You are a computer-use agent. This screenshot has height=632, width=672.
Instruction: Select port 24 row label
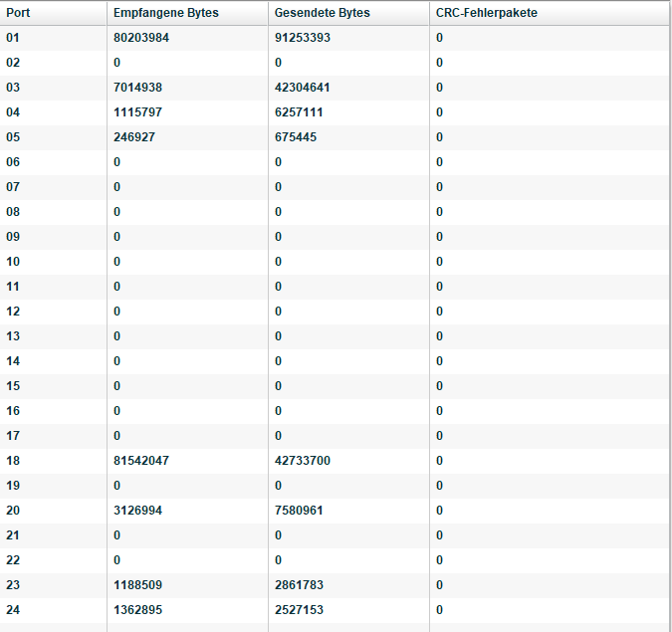click(x=13, y=610)
